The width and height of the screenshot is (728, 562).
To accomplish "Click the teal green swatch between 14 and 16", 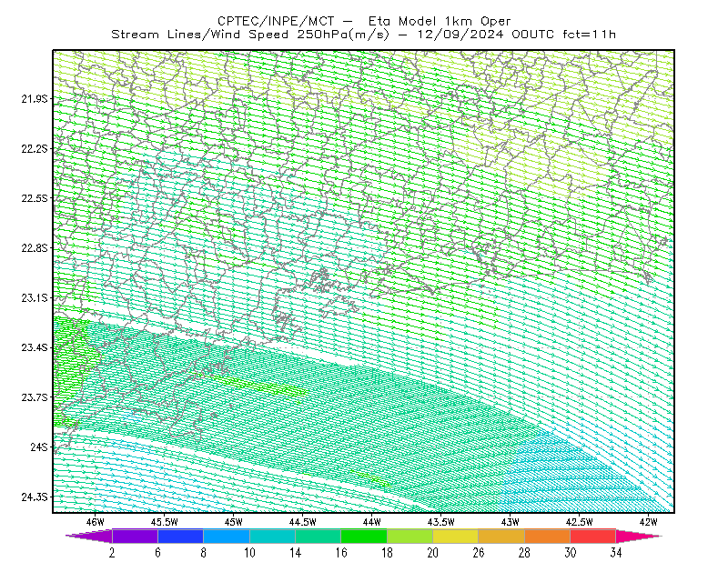I will click(318, 536).
